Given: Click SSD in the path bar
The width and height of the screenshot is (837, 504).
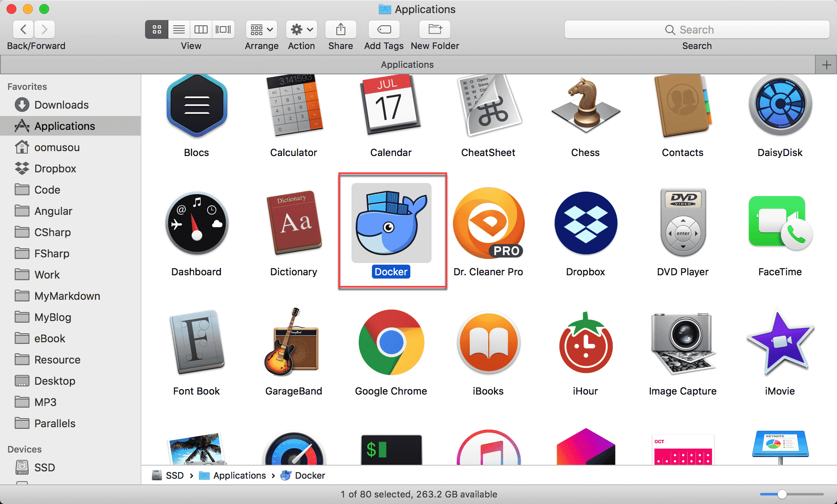Looking at the screenshot, I should (x=168, y=475).
